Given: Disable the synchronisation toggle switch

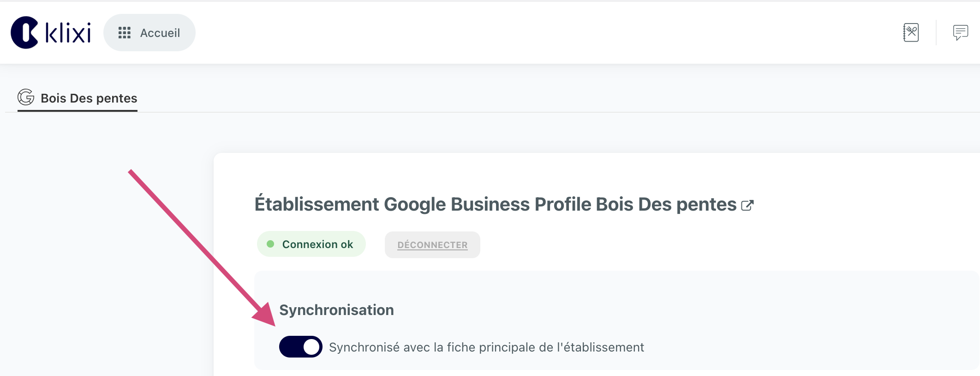Looking at the screenshot, I should point(300,347).
